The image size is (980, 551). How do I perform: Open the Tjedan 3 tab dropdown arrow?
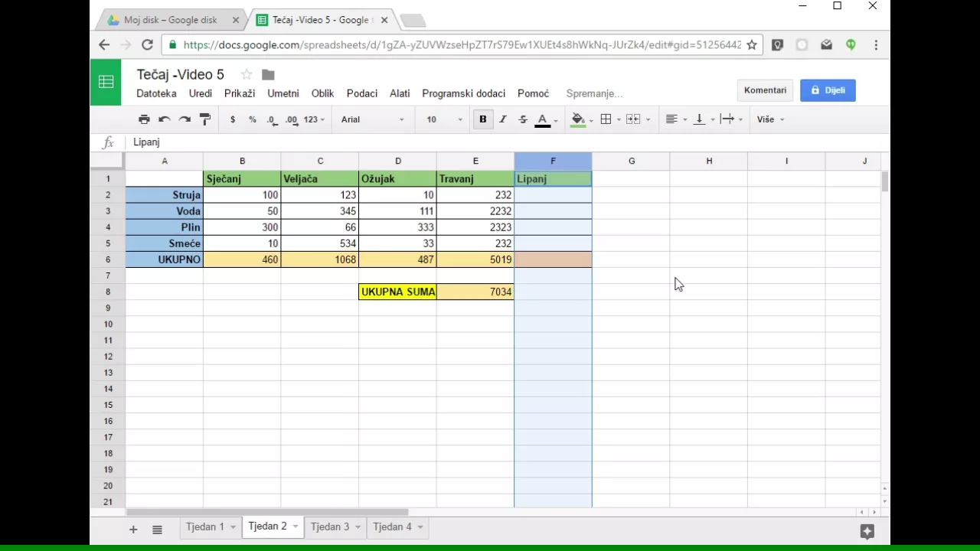tap(358, 527)
